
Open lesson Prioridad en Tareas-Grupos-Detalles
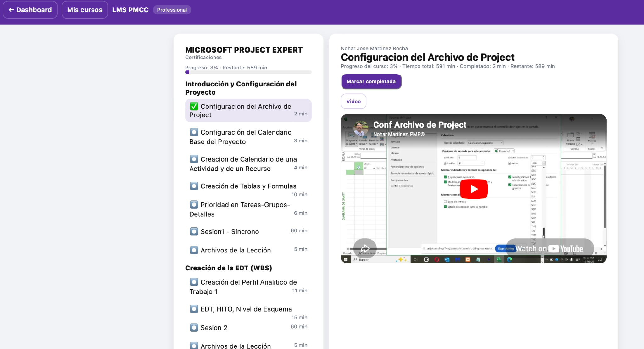[248, 209]
